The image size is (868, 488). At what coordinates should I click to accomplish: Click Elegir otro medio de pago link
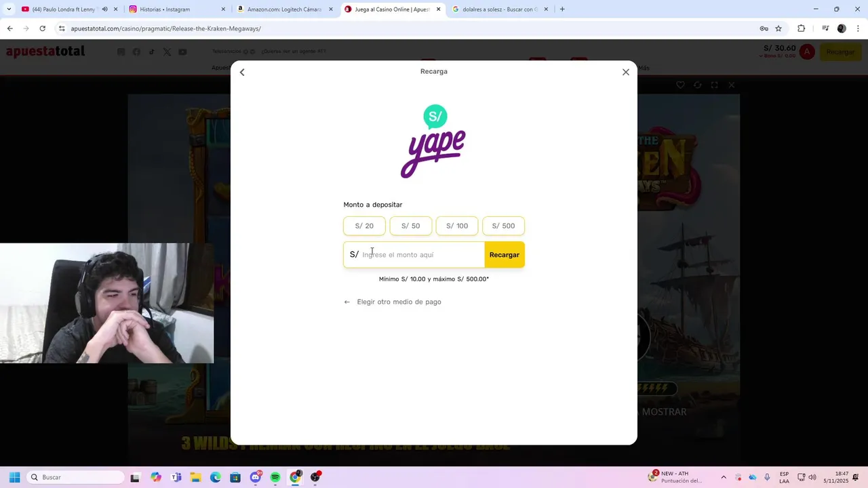pyautogui.click(x=399, y=302)
